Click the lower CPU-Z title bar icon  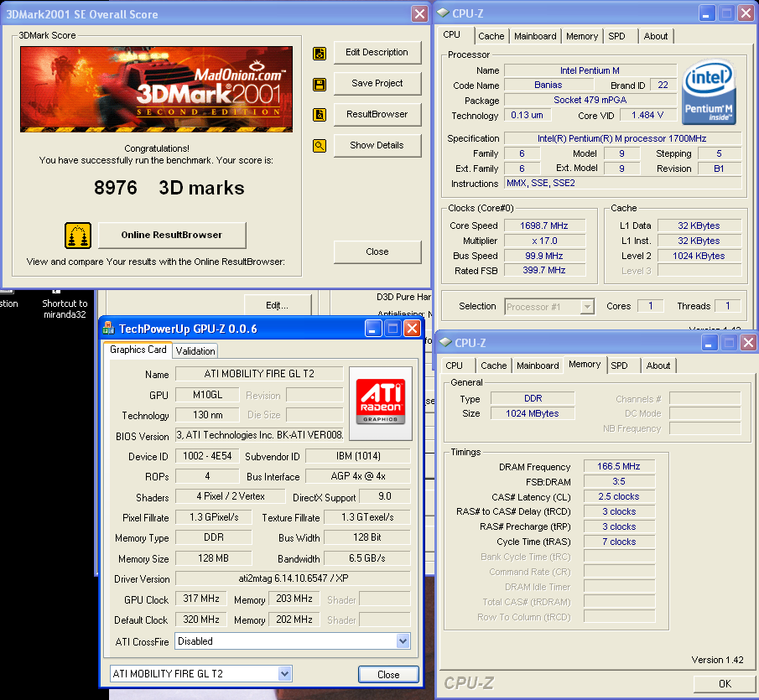point(445,343)
